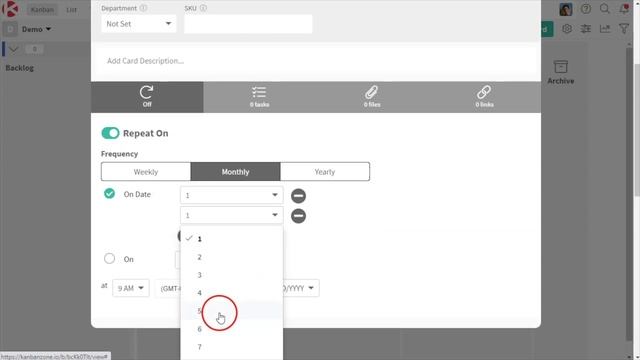
Task: Collapse the Backlog column chevron
Action: [13, 49]
